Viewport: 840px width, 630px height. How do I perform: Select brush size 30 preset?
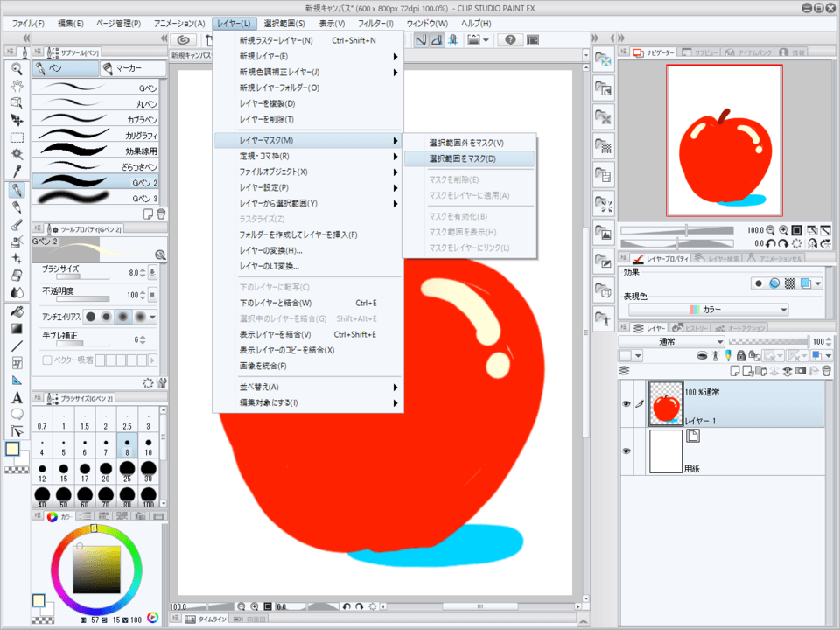pyautogui.click(x=149, y=472)
